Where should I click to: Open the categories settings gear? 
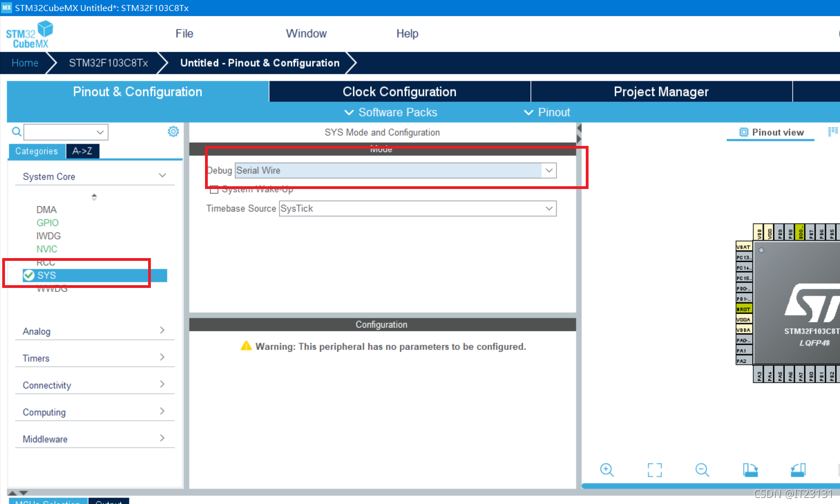(174, 132)
